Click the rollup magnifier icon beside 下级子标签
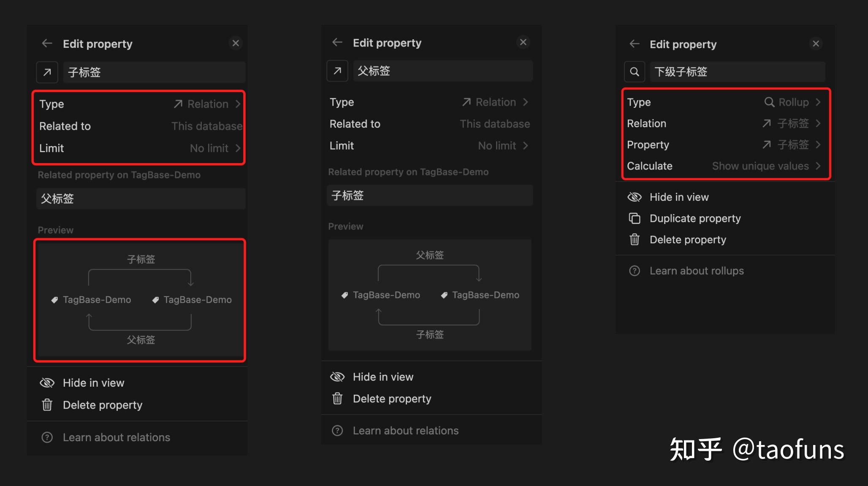This screenshot has width=868, height=486. tap(634, 71)
